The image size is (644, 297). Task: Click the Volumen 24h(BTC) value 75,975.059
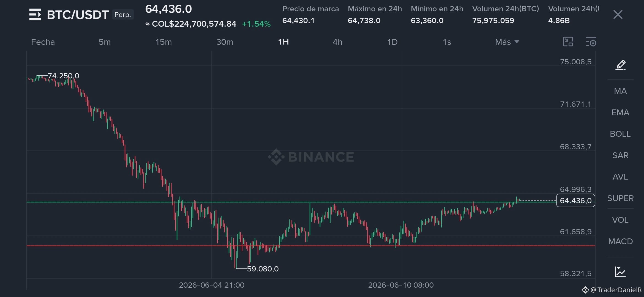[493, 21]
